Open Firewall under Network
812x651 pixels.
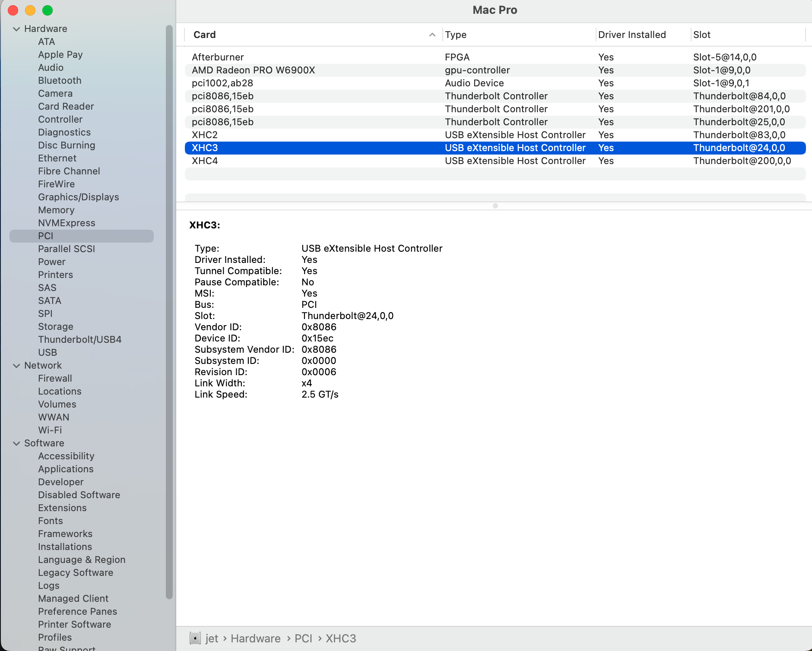pyautogui.click(x=55, y=379)
